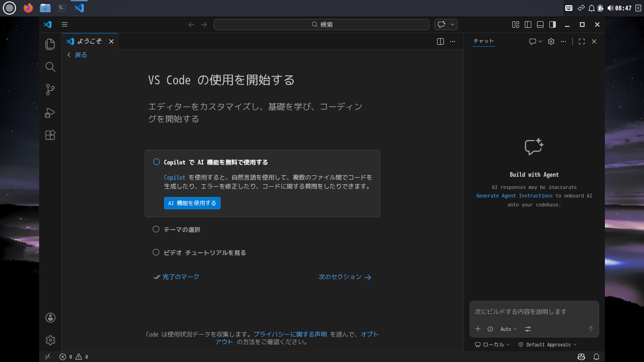Viewport: 644px width, 362px height.
Task: Open Manage settings gear in Activity Bar
Action: pyautogui.click(x=50, y=340)
